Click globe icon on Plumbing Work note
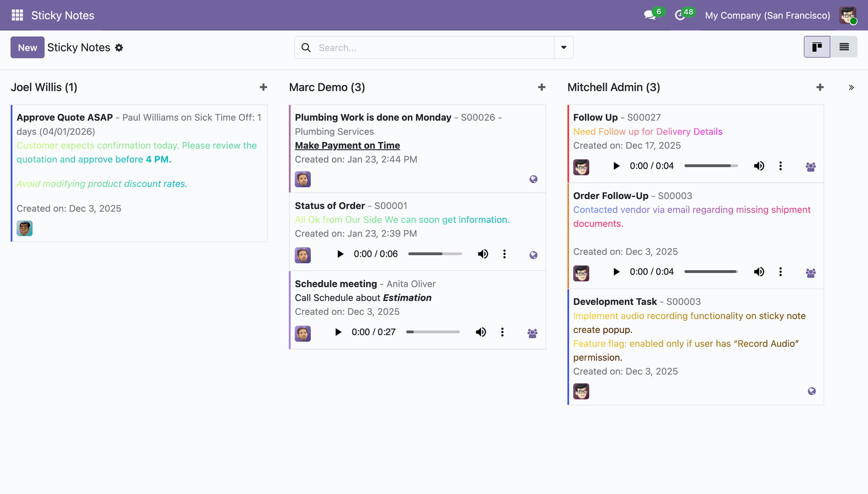Screen dimensions: 868x494 coord(533,180)
